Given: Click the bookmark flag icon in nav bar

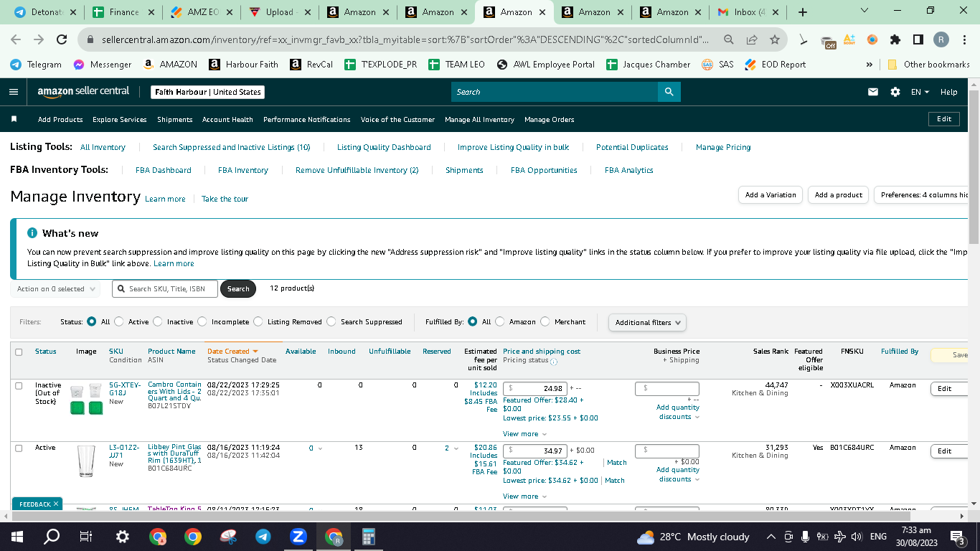Looking at the screenshot, I should coord(14,119).
